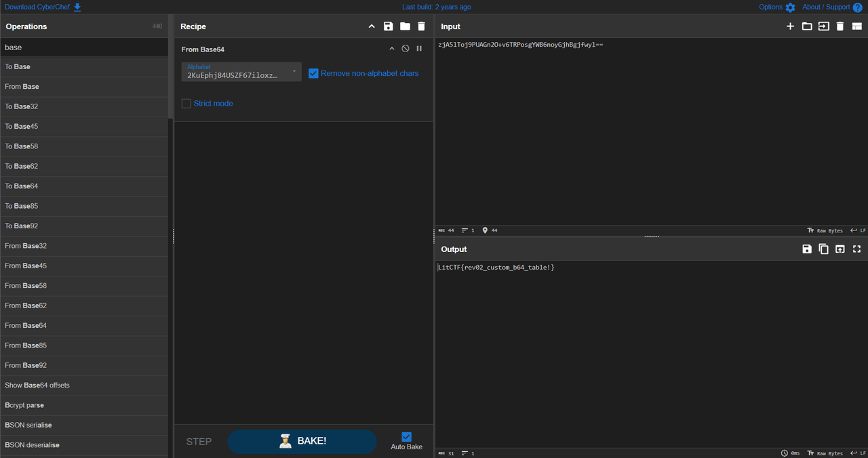Toggle Remove non-alphabet chars checkbox
Viewport: 868px width, 458px height.
(313, 73)
